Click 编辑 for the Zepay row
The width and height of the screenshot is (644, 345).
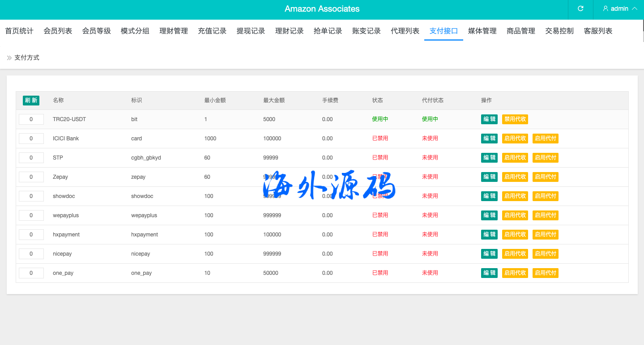click(489, 177)
